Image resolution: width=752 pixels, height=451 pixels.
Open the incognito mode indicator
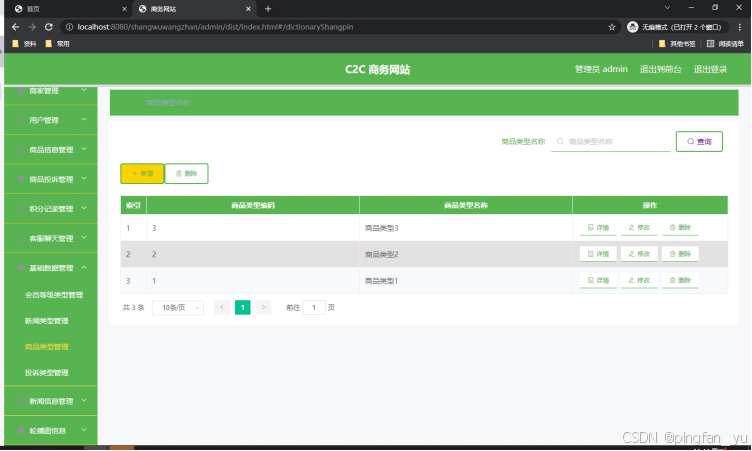[x=677, y=27]
